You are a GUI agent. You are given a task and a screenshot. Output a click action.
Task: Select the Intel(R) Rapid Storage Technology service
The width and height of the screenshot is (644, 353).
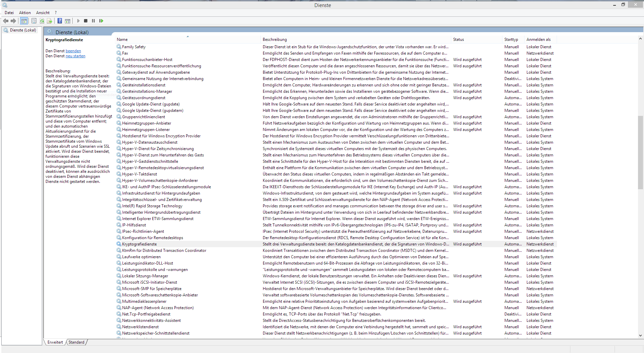(336, 206)
